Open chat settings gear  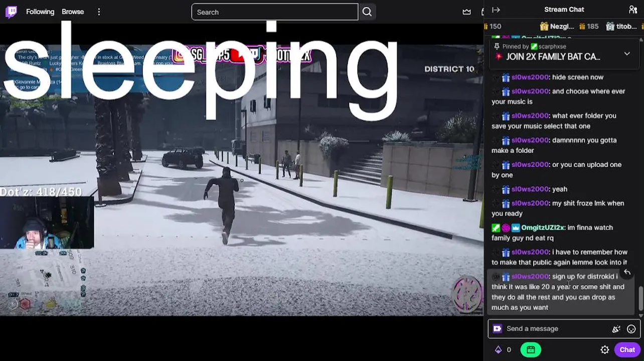click(x=605, y=350)
